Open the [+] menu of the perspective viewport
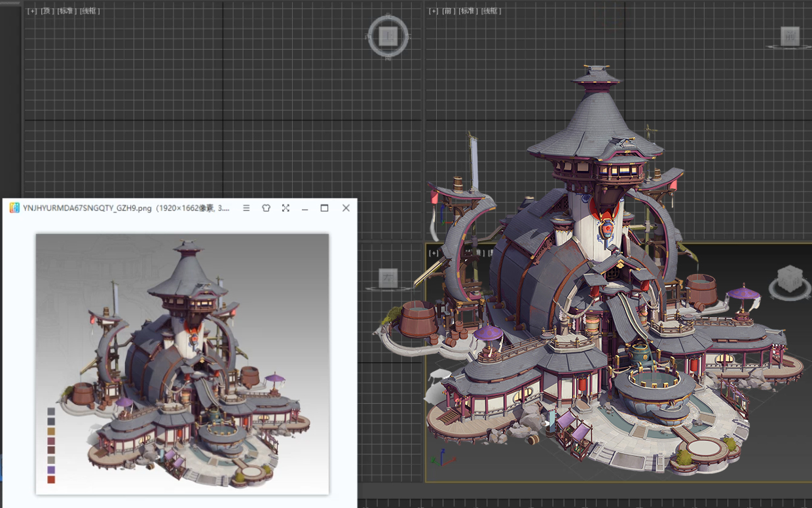Viewport: 812px width, 508px height. point(433,253)
